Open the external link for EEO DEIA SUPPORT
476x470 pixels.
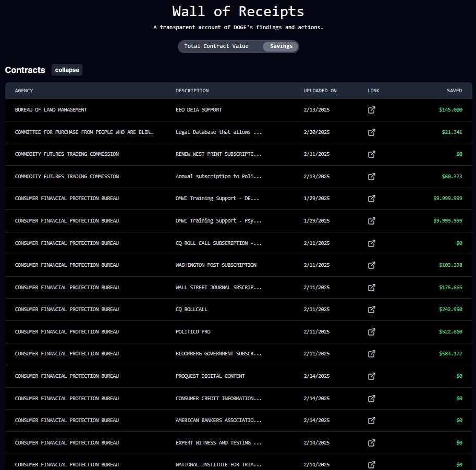point(372,110)
